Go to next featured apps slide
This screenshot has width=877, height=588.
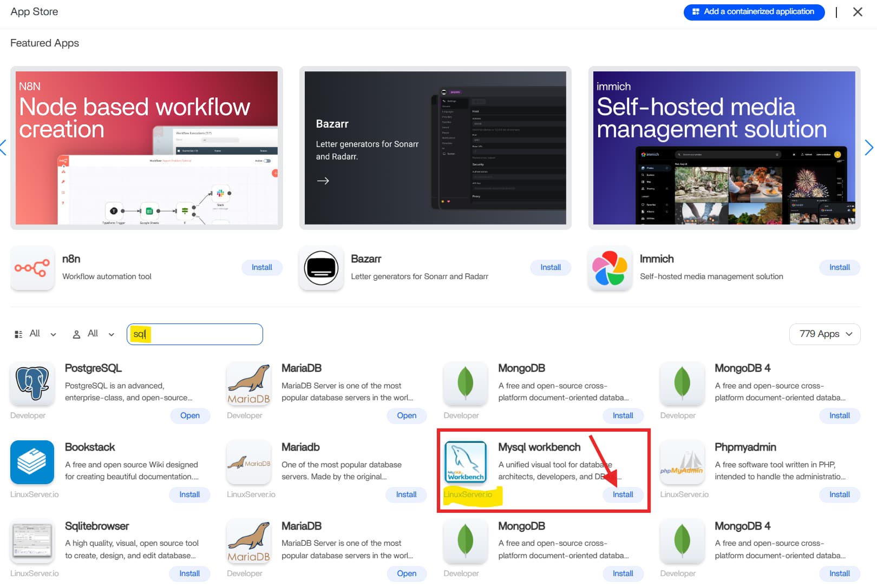tap(869, 148)
